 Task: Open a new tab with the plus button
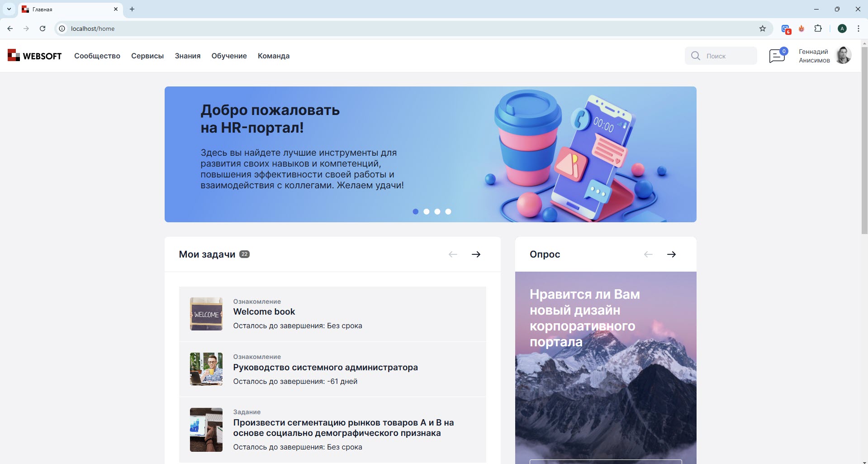click(132, 9)
